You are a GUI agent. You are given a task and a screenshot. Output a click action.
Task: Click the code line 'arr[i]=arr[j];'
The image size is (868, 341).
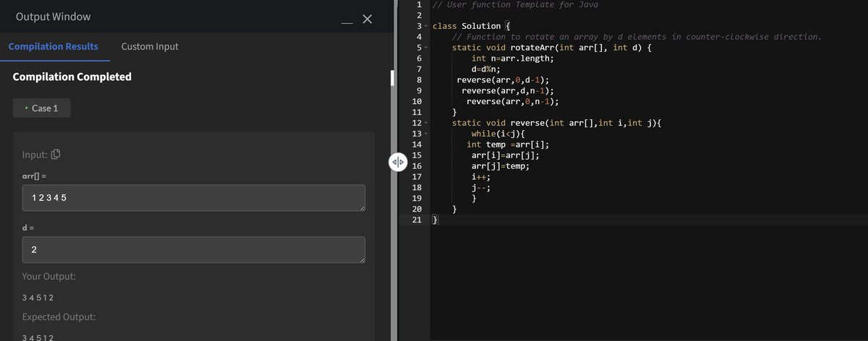click(x=505, y=155)
